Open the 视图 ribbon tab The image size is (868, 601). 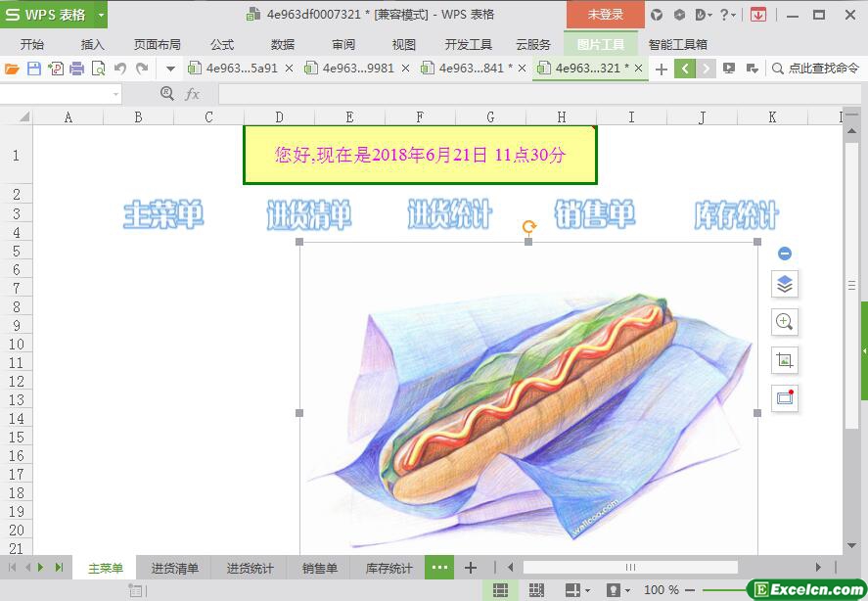pyautogui.click(x=403, y=44)
